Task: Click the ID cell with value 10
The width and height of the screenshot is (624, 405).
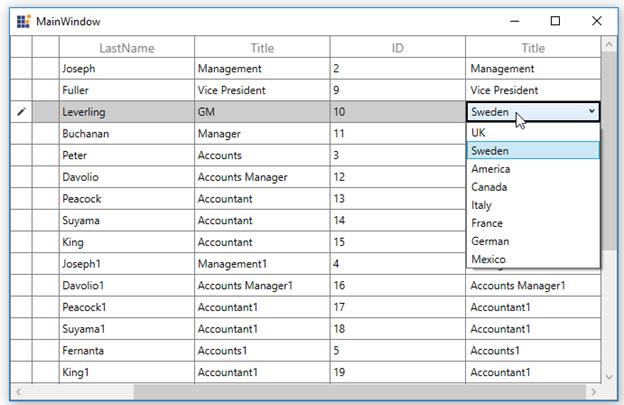Action: pos(398,112)
